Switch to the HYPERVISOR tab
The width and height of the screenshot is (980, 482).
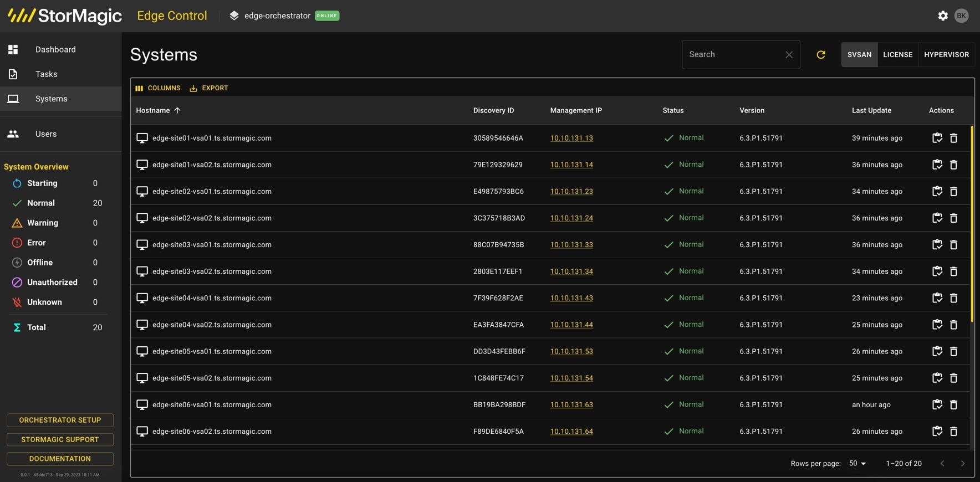click(946, 55)
